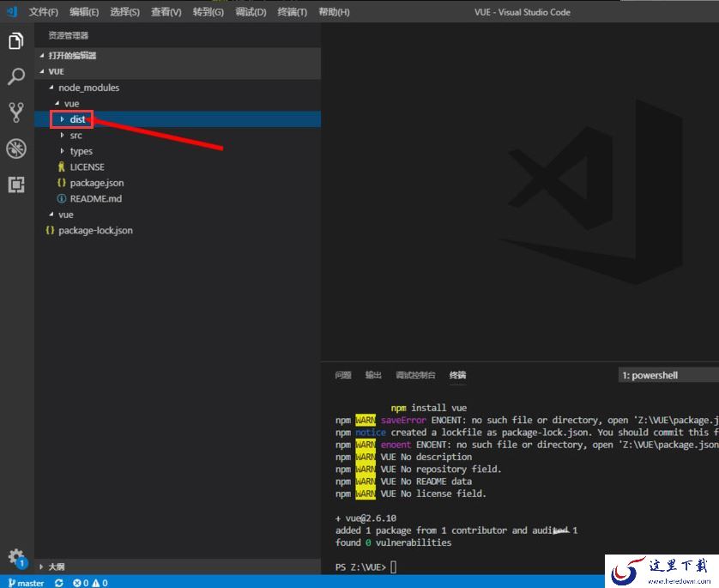
Task: Switch to the Output (输出) panel tab
Action: tap(373, 375)
